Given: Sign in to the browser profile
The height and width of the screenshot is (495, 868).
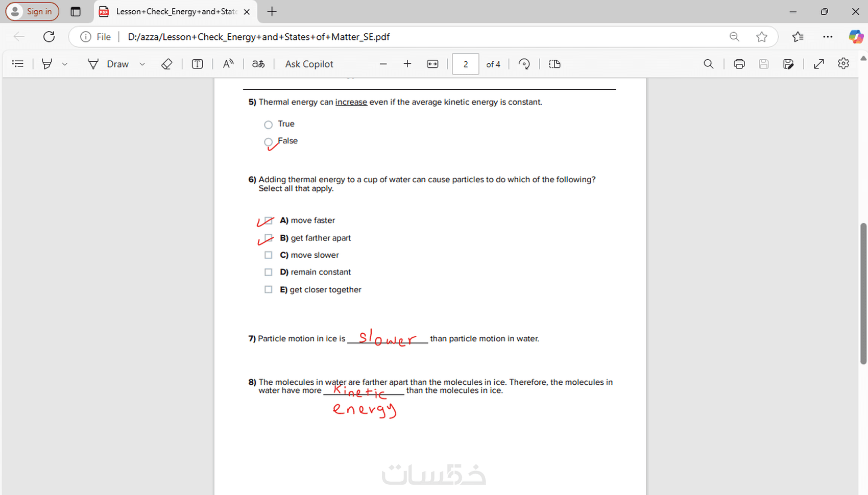Looking at the screenshot, I should pyautogui.click(x=32, y=11).
